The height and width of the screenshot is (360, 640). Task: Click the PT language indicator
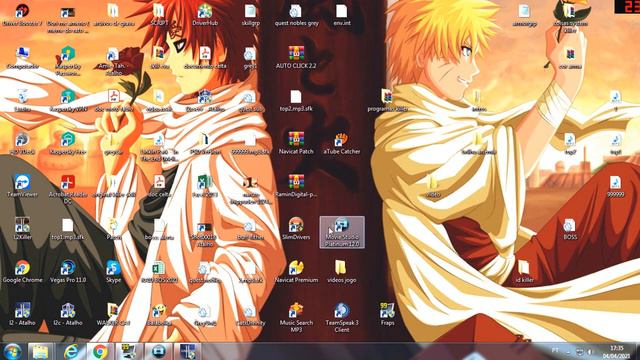pos(555,351)
